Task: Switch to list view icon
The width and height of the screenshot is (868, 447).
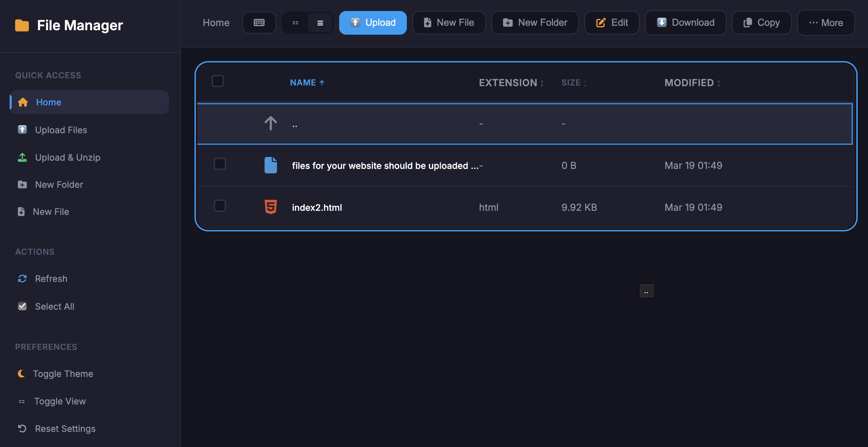Action: [x=320, y=23]
